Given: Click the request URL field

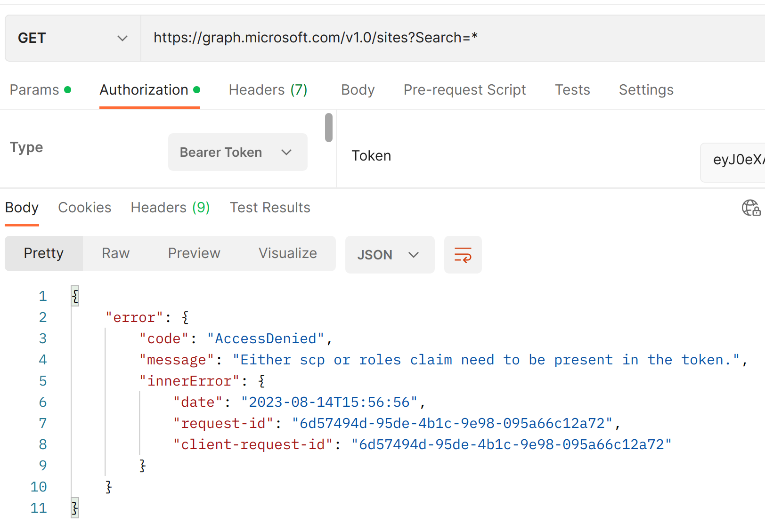Looking at the screenshot, I should pos(452,38).
